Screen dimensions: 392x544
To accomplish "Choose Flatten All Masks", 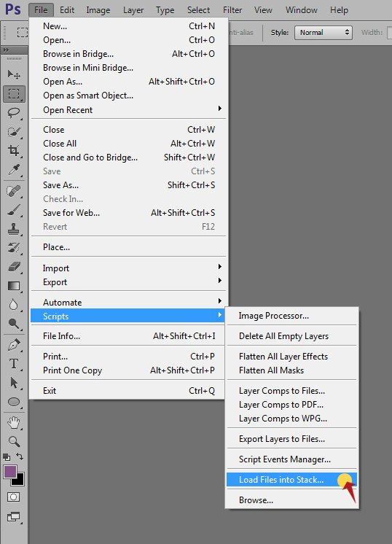I will point(291,370).
